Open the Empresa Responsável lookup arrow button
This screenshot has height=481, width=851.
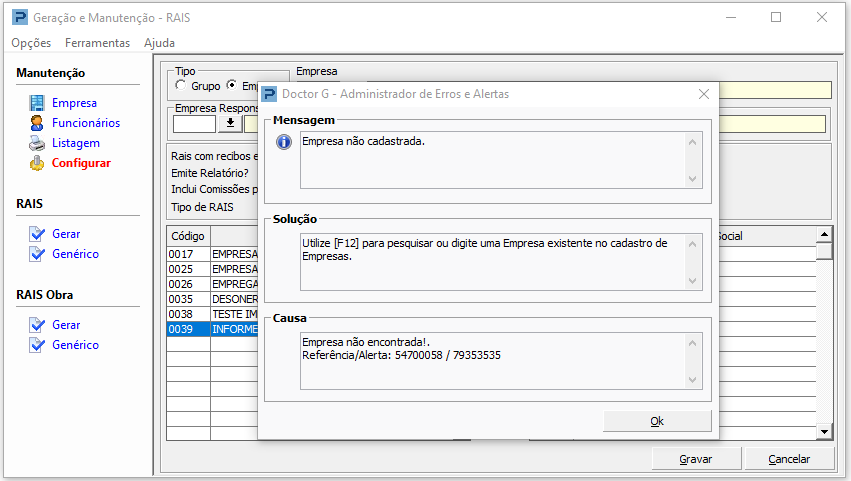point(230,124)
